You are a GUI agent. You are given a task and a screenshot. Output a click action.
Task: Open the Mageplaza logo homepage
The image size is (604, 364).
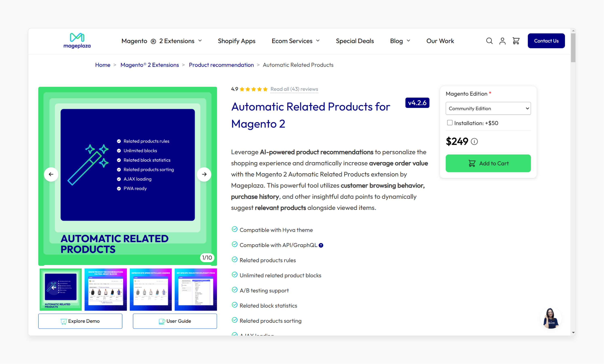[x=77, y=41]
